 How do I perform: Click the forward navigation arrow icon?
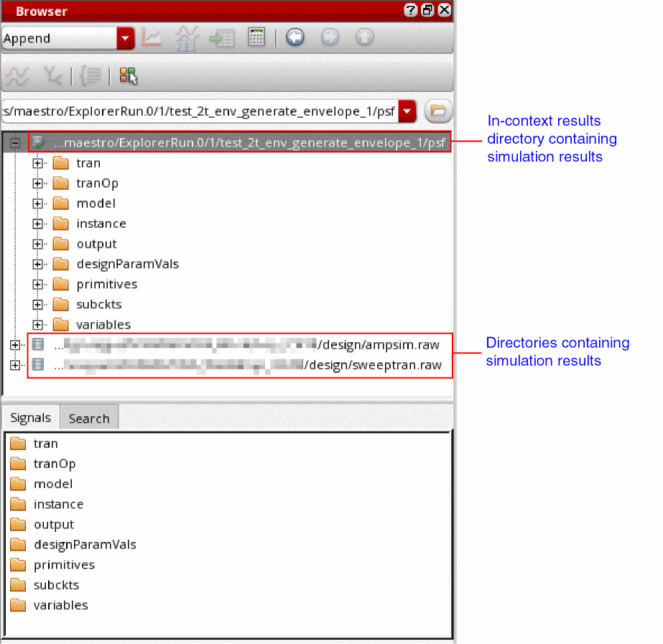(x=330, y=37)
